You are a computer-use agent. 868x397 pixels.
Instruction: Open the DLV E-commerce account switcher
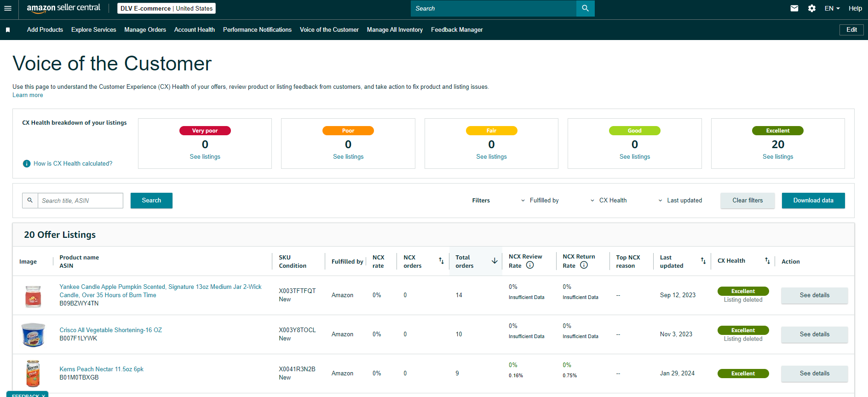coord(167,8)
